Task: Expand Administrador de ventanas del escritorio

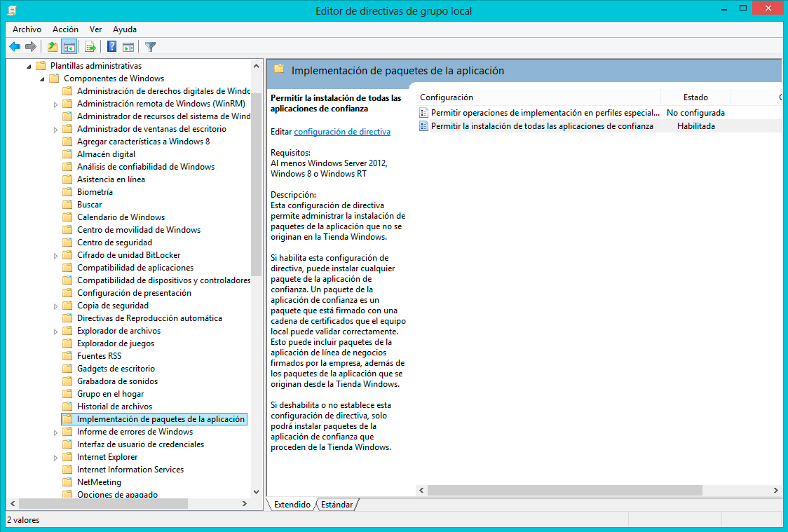Action: [56, 130]
